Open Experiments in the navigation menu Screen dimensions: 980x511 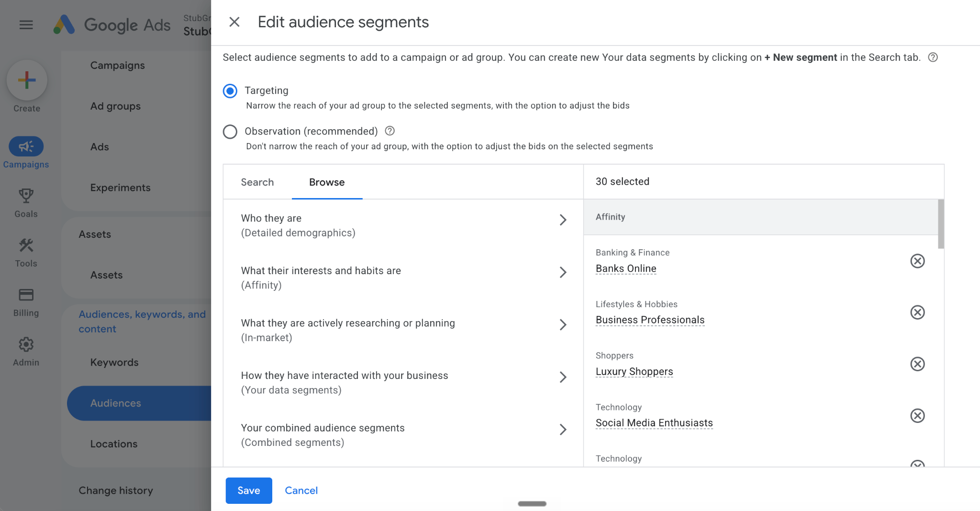pos(120,188)
